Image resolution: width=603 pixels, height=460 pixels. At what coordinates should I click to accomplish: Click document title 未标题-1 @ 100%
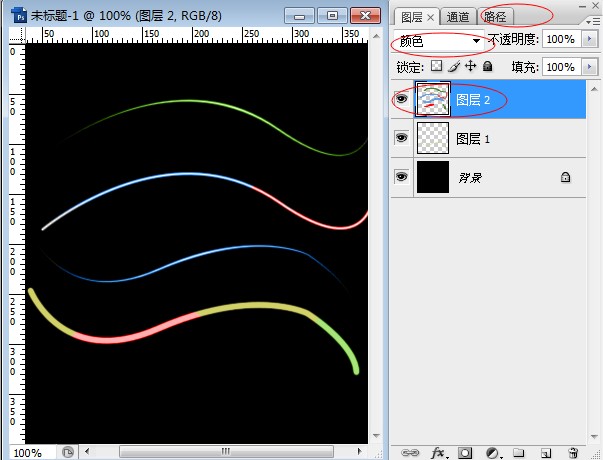[x=81, y=16]
